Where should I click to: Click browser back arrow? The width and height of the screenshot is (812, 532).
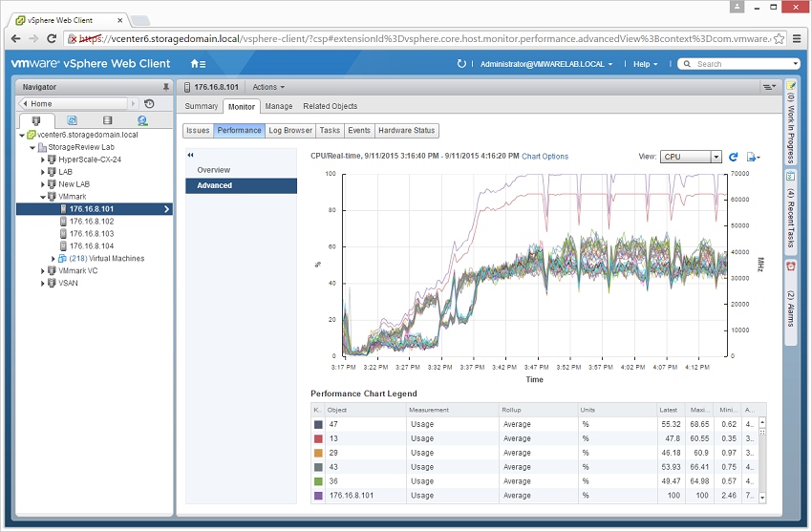coord(15,39)
